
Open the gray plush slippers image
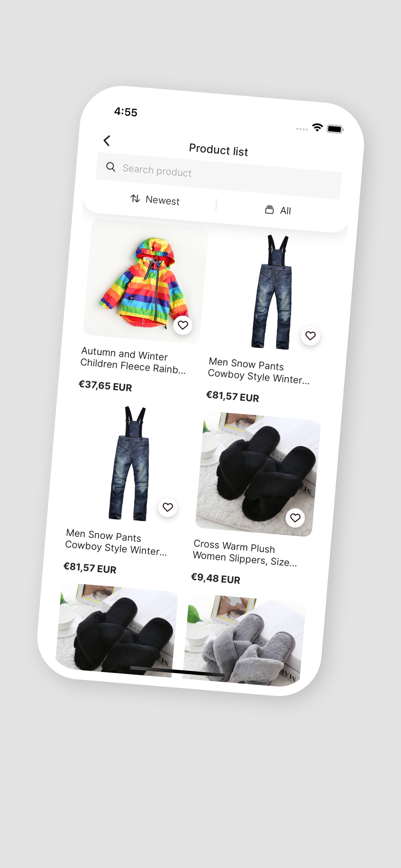[x=244, y=640]
